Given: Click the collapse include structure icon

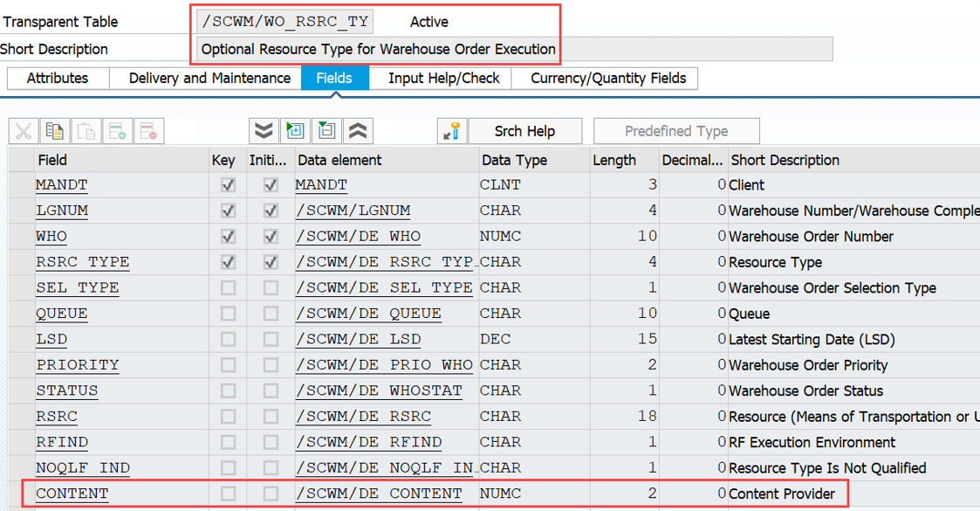Looking at the screenshot, I should coord(326,131).
